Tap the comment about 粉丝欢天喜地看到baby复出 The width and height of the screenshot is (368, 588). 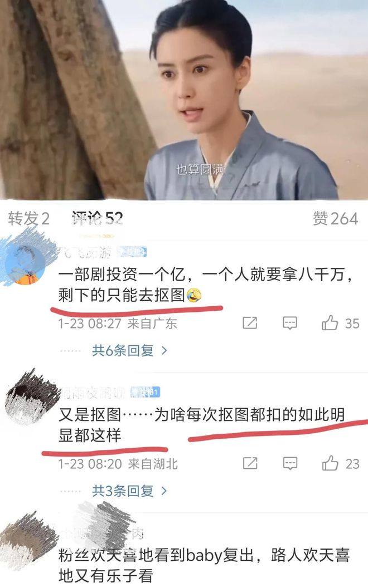point(204,566)
